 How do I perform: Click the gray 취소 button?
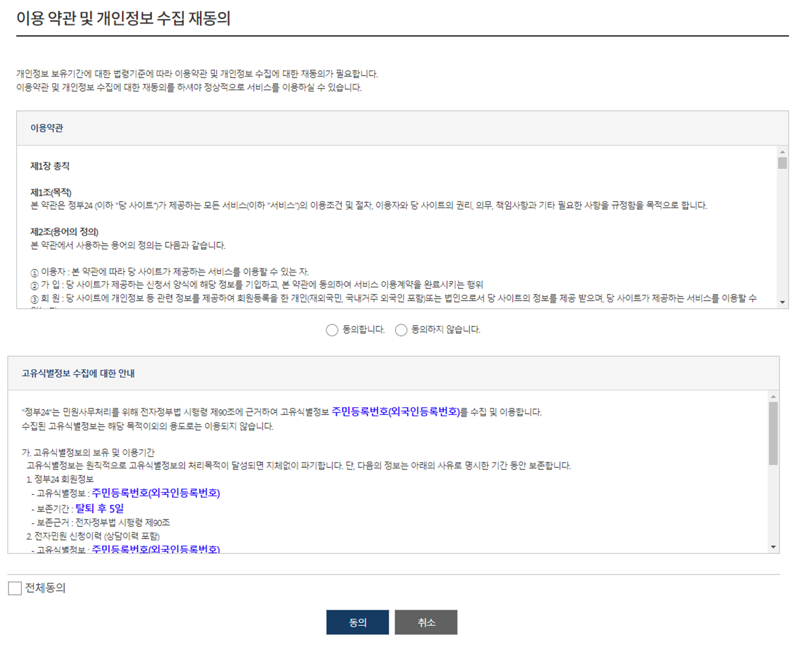click(426, 622)
